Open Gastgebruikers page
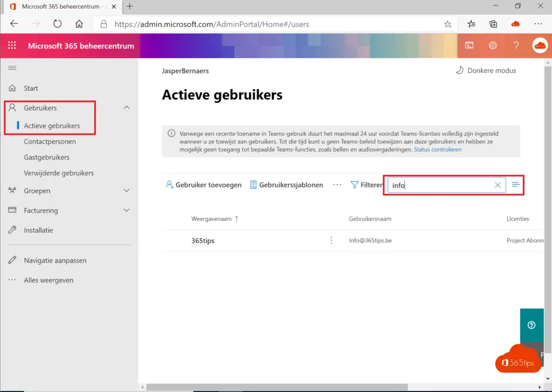The image size is (552, 392). point(46,157)
